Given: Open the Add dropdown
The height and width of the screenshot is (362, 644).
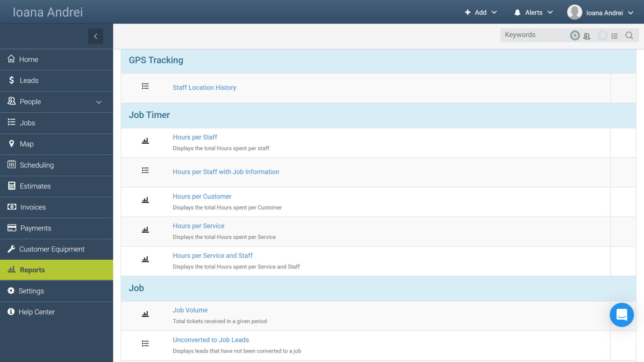Looking at the screenshot, I should pos(480,12).
